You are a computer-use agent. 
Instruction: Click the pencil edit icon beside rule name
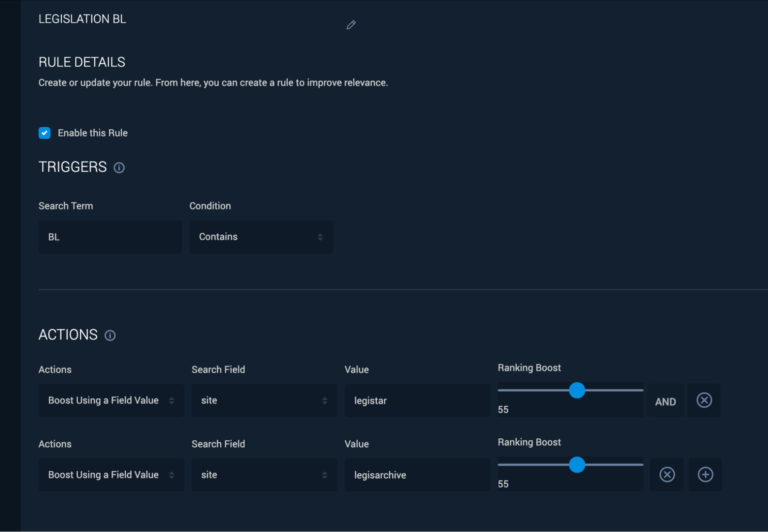click(351, 25)
